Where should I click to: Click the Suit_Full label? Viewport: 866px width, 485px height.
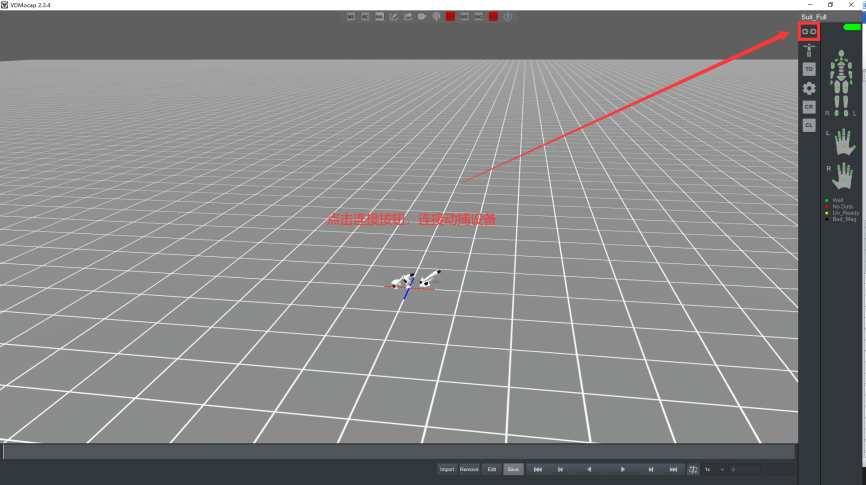(x=814, y=17)
